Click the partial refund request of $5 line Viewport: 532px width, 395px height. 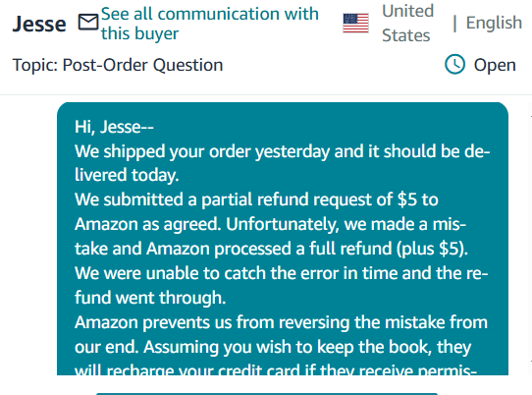(256, 199)
